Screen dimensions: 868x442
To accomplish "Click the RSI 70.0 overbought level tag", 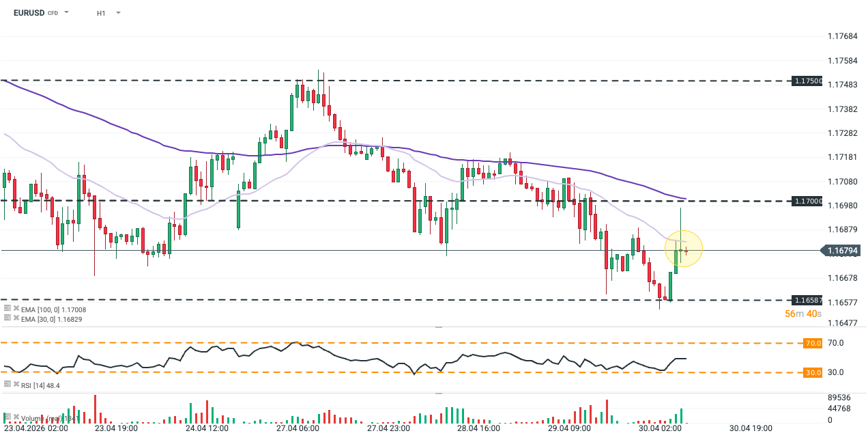I will 813,343.
